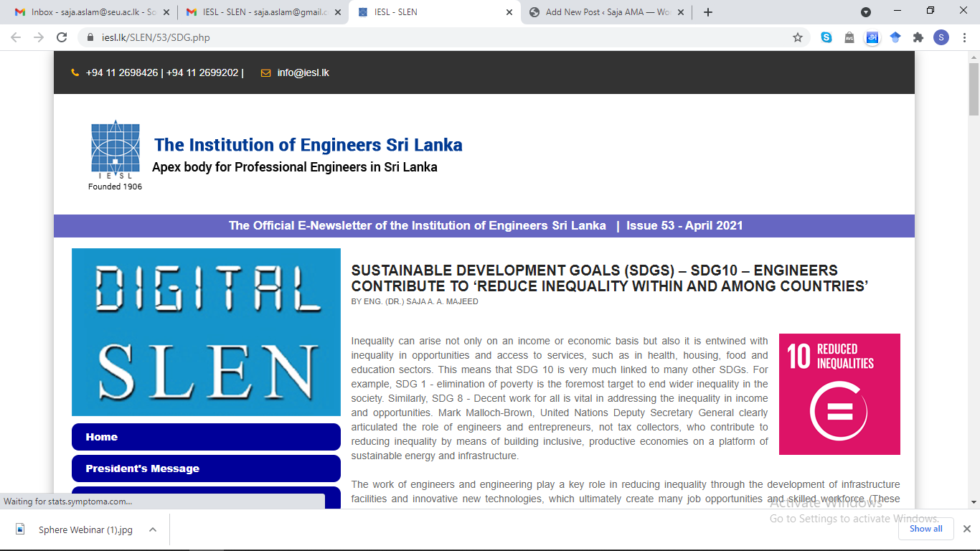The image size is (980, 551).
Task: Go forward to the next page
Action: (x=38, y=37)
